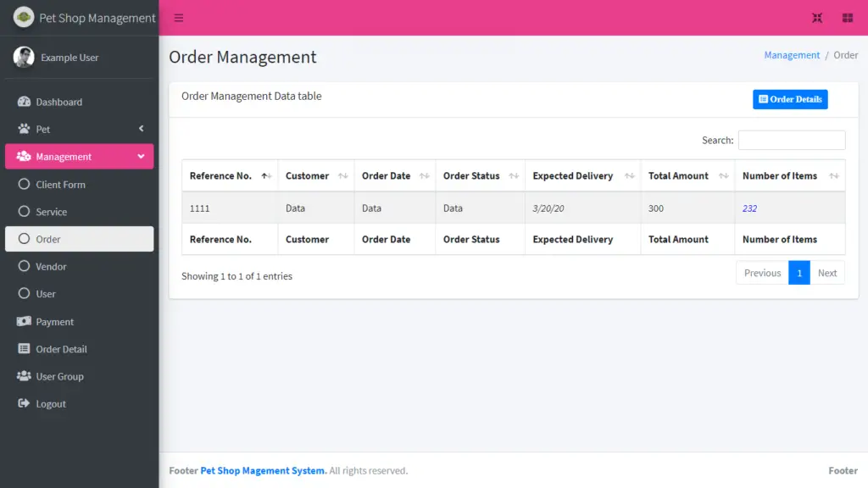
Task: Click the Payment card icon
Action: tap(24, 321)
